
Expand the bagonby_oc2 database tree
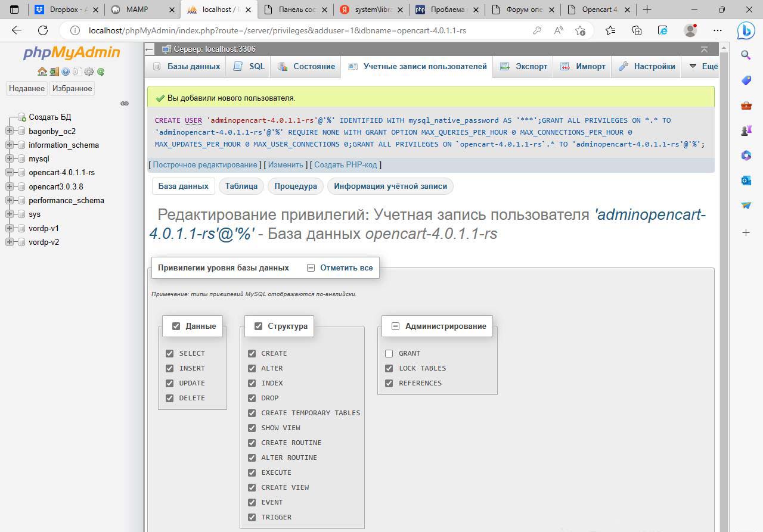pos(10,131)
